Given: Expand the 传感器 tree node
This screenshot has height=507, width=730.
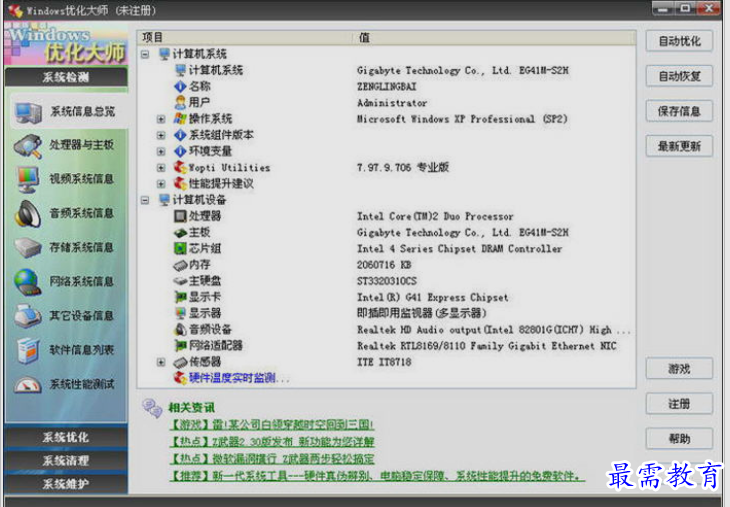Looking at the screenshot, I should [161, 362].
